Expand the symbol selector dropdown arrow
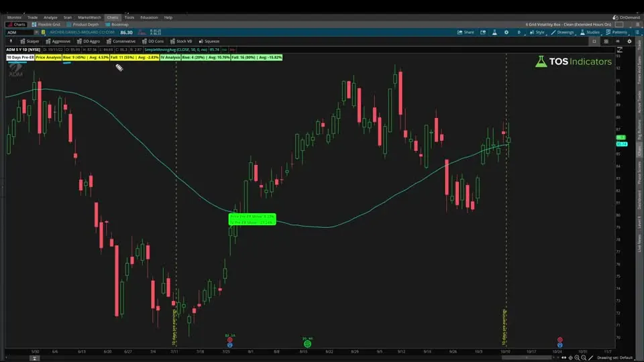 (x=36, y=32)
